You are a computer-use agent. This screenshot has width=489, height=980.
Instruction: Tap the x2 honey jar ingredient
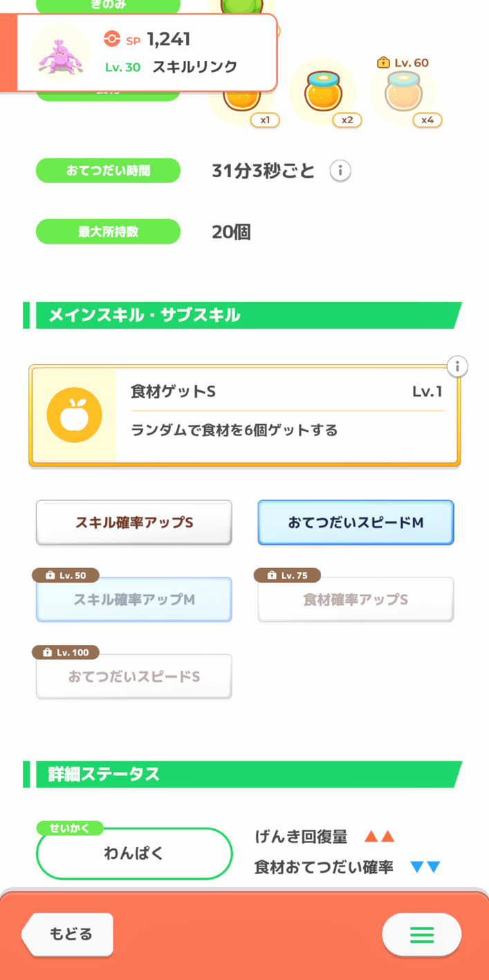(331, 93)
